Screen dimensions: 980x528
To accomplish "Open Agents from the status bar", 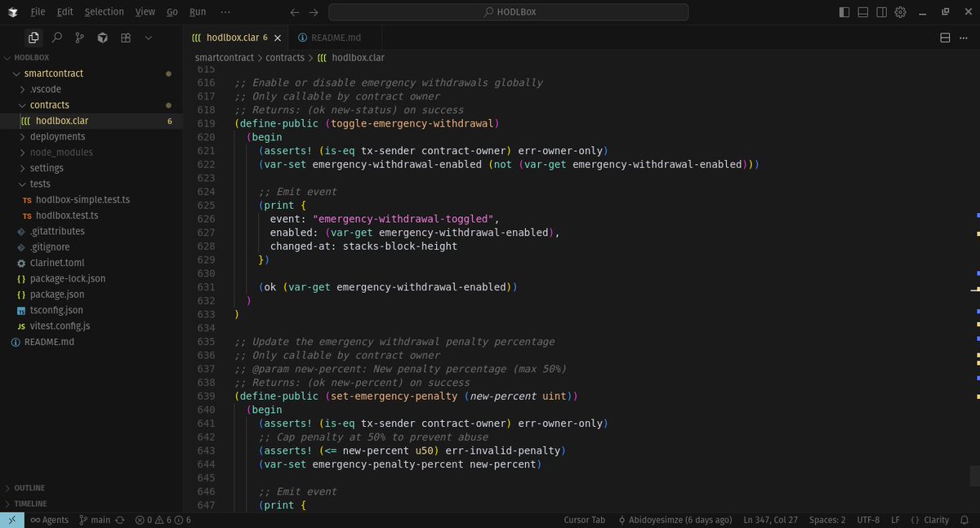I will coord(50,520).
